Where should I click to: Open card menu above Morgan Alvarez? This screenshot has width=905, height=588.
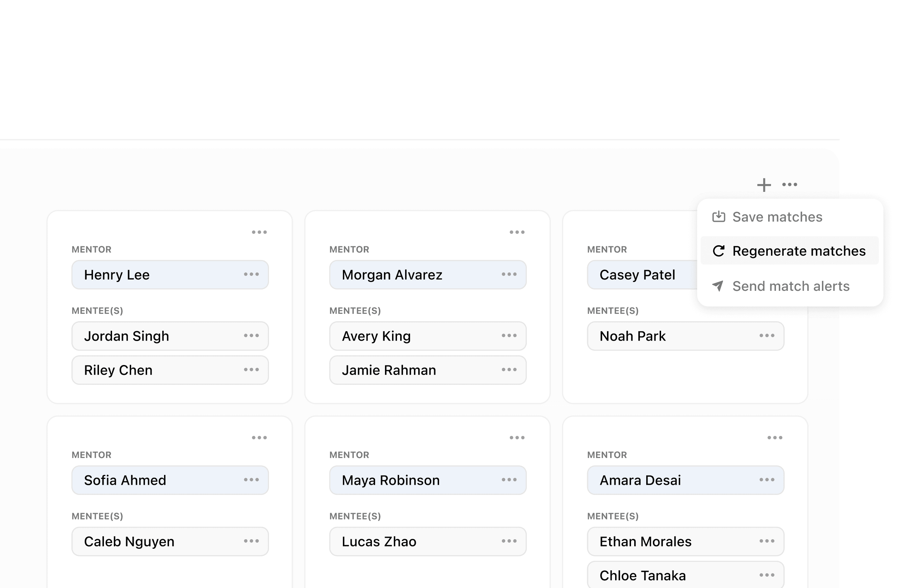(517, 232)
